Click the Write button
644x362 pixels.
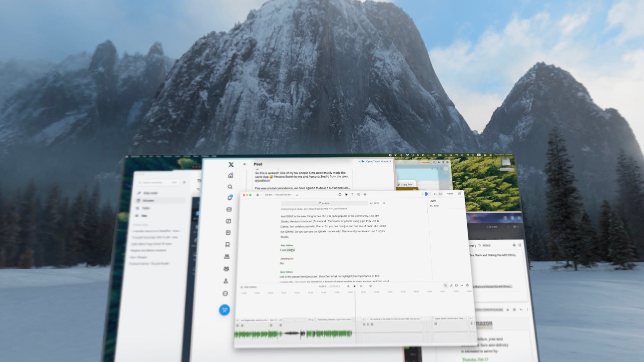click(374, 203)
